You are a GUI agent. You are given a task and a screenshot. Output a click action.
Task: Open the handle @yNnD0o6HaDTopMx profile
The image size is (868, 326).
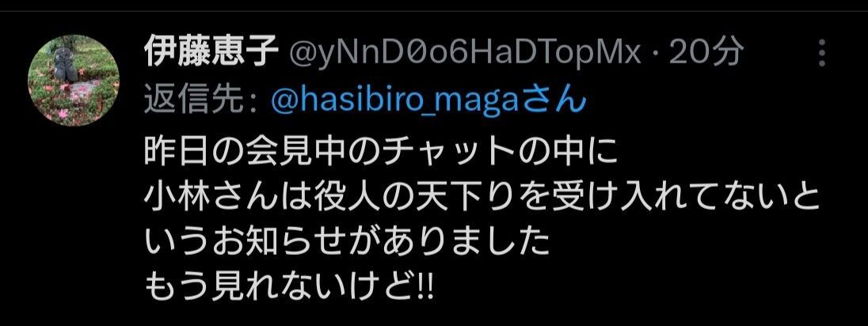[x=464, y=54]
